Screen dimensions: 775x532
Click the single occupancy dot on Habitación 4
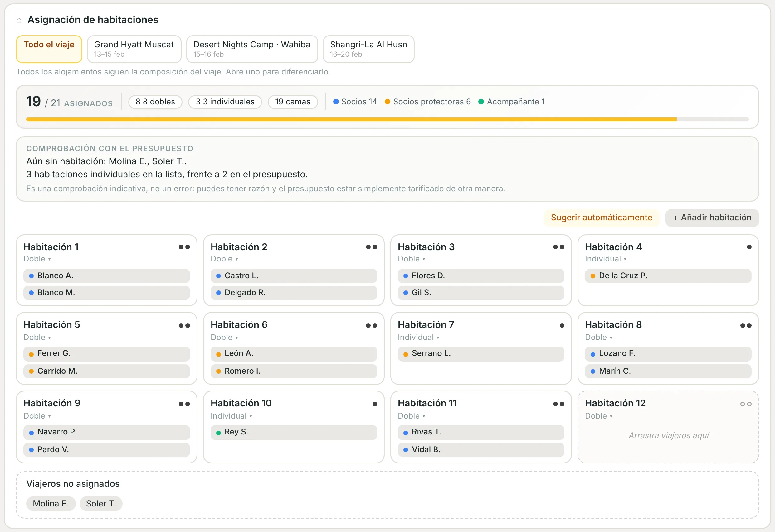pyautogui.click(x=749, y=247)
